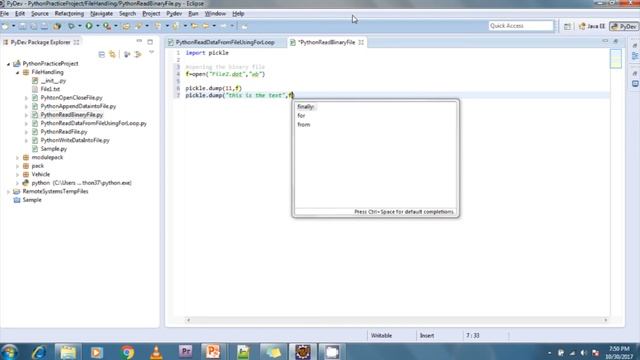
Task: Open Adobe Premiere from the taskbar
Action: pyautogui.click(x=185, y=352)
